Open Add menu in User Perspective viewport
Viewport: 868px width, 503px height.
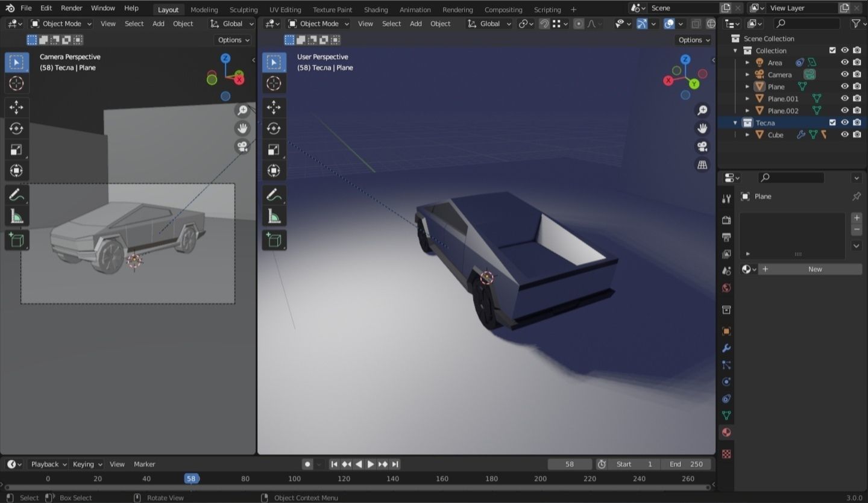[416, 23]
